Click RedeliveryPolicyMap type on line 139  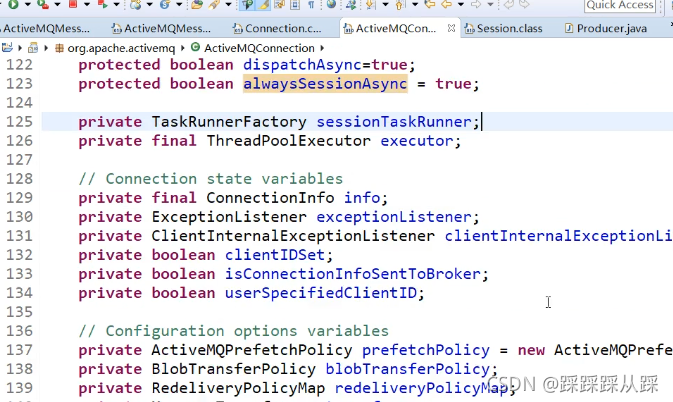239,388
